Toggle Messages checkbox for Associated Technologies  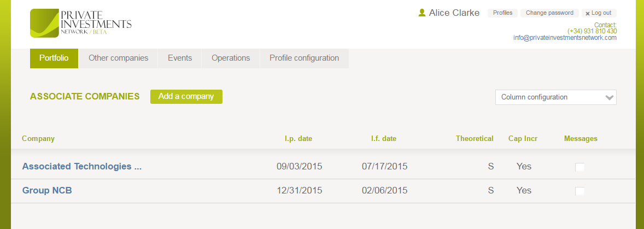[x=579, y=167]
